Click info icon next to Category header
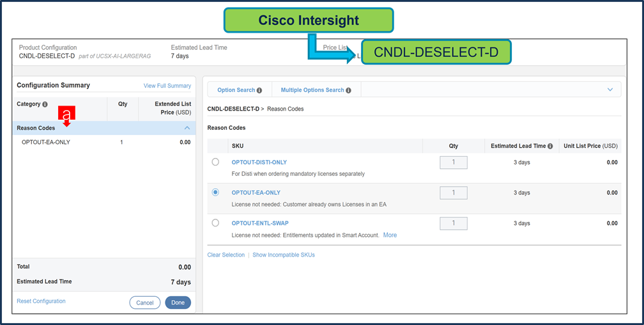This screenshot has height=325, width=644. tap(45, 104)
